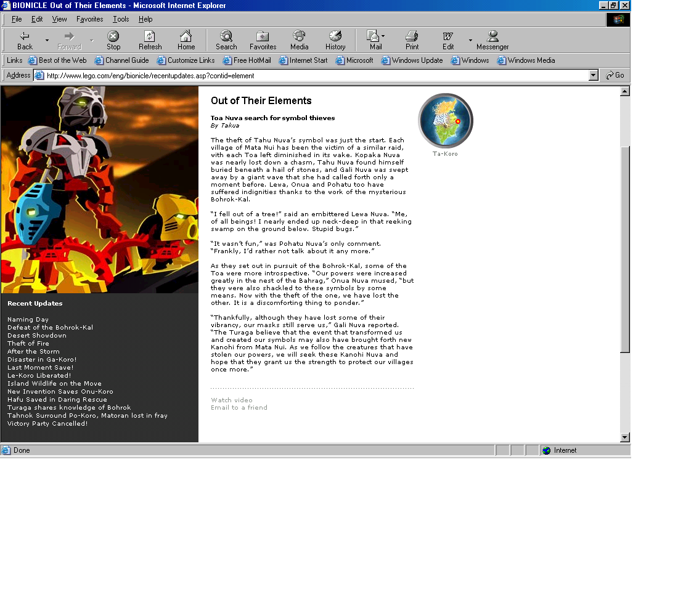Open the File menu
678x616 pixels.
click(17, 19)
